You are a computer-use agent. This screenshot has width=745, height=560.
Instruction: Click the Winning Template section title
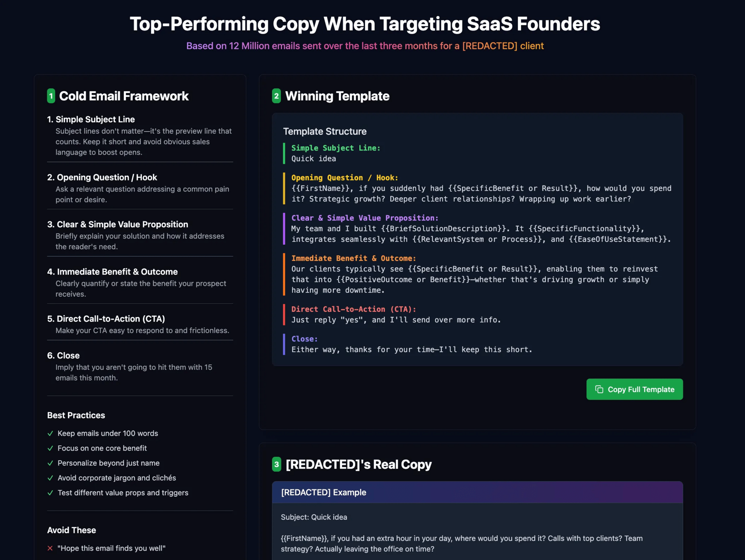337,96
